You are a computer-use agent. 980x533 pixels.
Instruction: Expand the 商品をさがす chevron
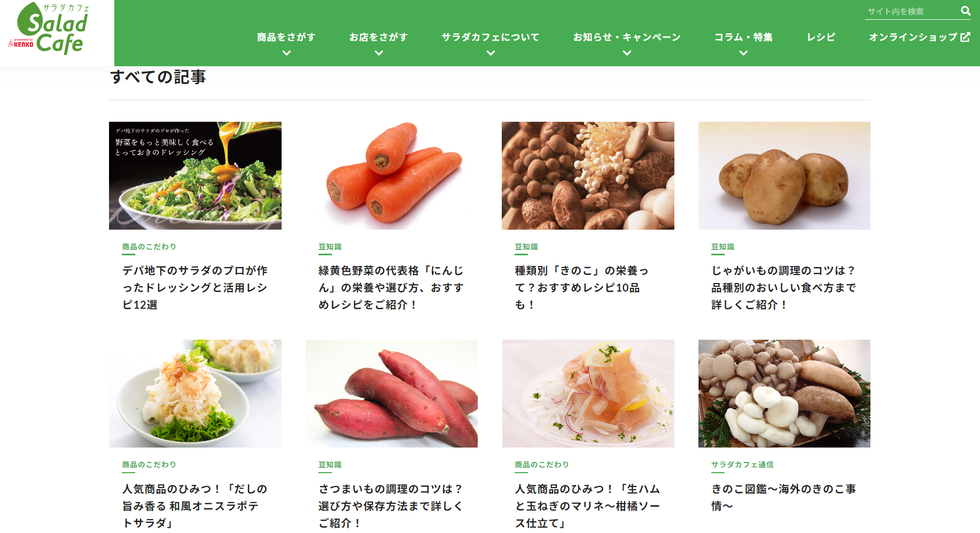(x=286, y=53)
